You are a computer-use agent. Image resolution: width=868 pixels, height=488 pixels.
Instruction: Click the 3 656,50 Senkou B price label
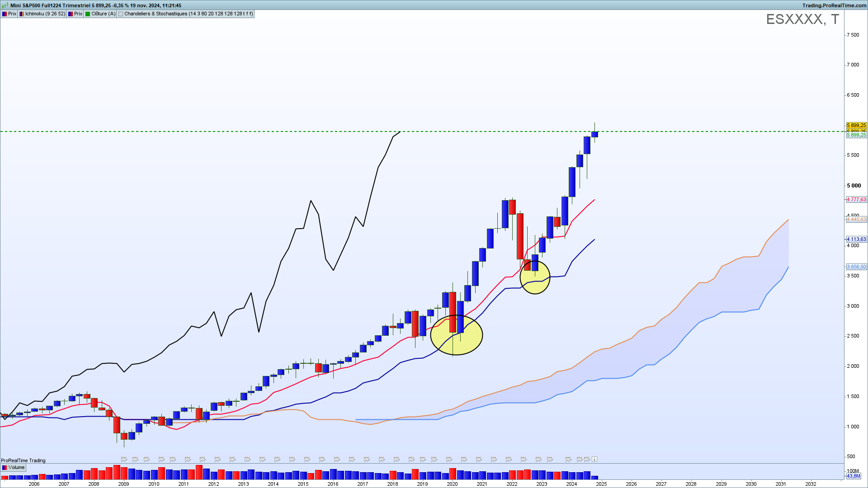856,267
